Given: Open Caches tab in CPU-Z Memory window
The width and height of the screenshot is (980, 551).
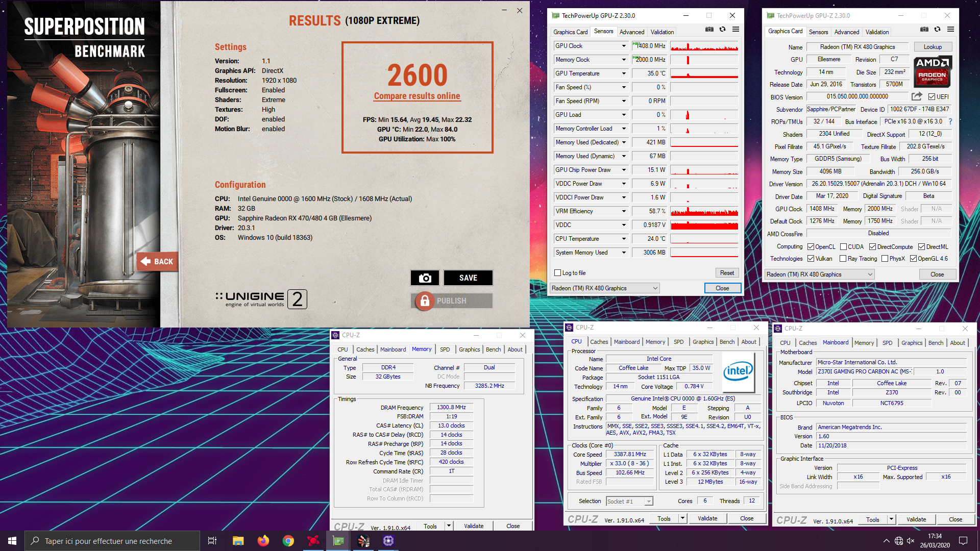Looking at the screenshot, I should (x=365, y=349).
